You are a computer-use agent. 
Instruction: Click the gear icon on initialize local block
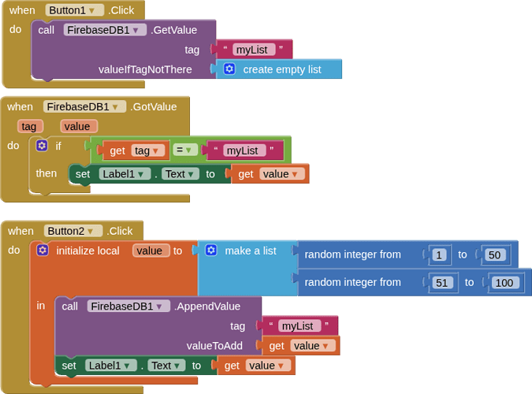(x=43, y=251)
